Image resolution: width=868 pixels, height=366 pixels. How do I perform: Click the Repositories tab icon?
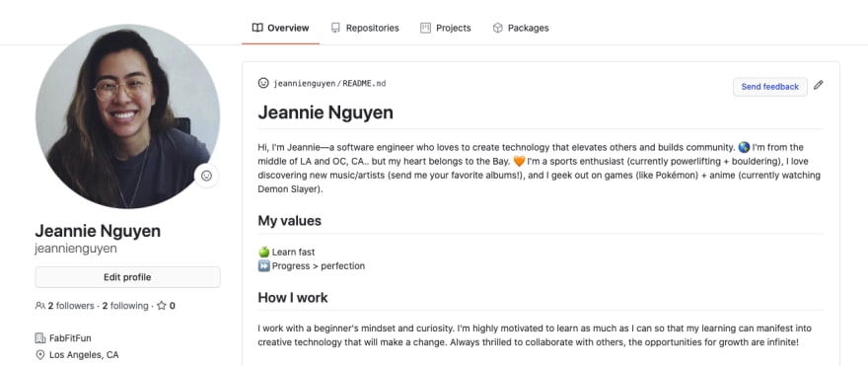coord(335,28)
